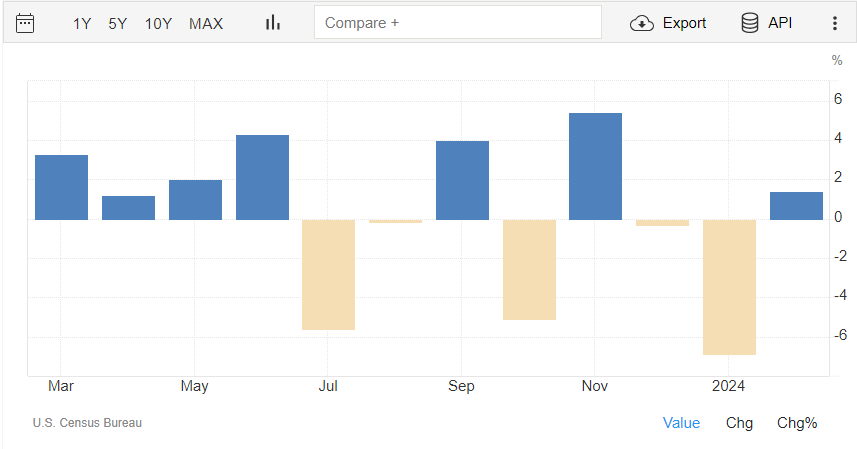Click the bar chart type icon
Screen dimensions: 857x449
click(x=272, y=23)
